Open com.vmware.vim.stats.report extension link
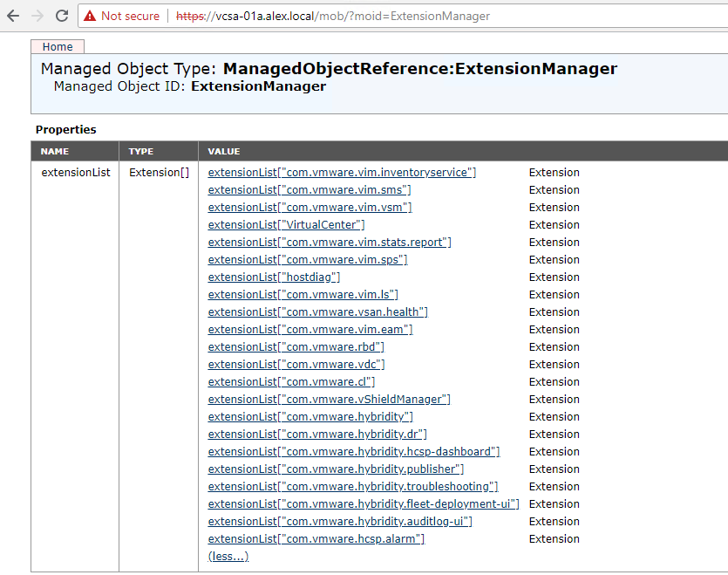Viewport: 728px width, 575px height. (330, 242)
